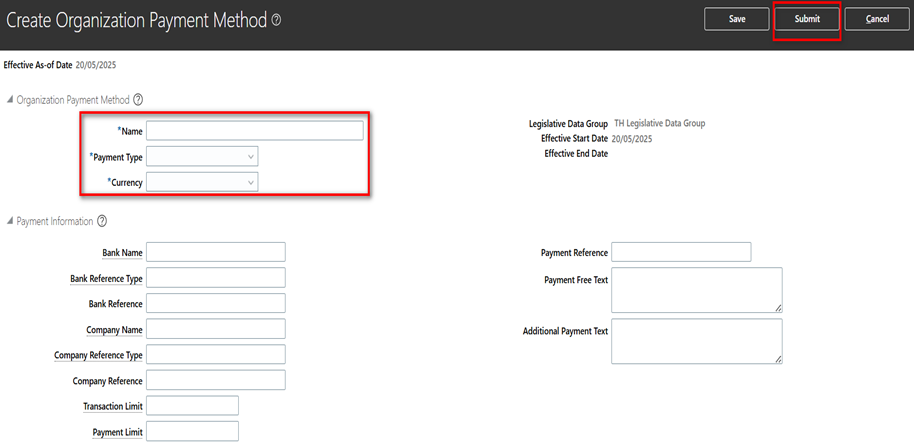This screenshot has height=445, width=914.
Task: Focus the Payment Reference field
Action: point(680,252)
